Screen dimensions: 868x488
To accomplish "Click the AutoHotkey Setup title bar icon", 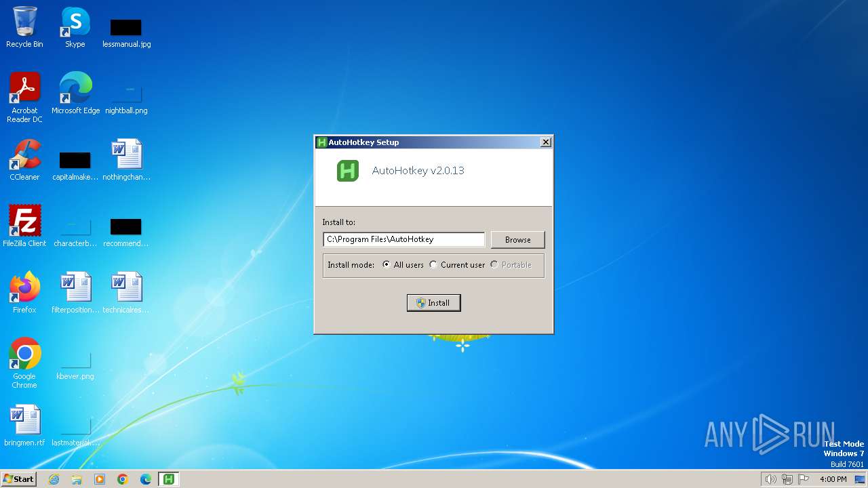I will pyautogui.click(x=321, y=142).
